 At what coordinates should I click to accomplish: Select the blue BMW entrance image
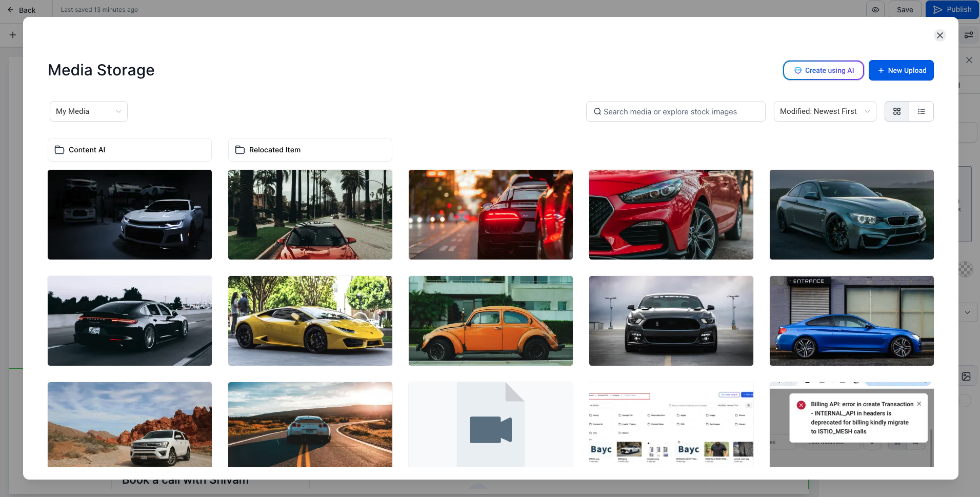pos(852,321)
